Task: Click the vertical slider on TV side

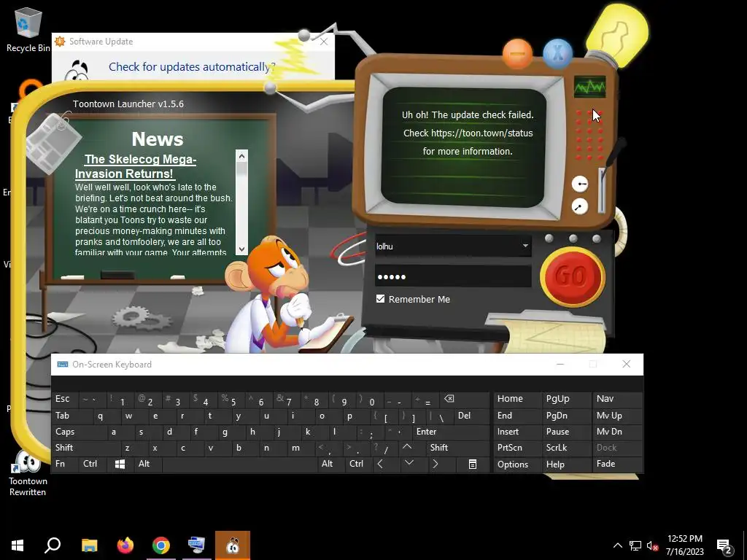Action: click(602, 190)
